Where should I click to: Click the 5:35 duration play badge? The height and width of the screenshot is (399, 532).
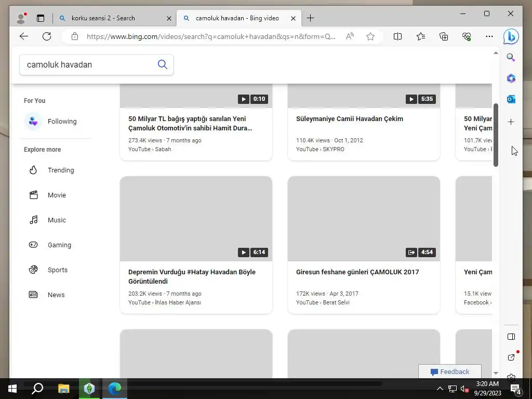pyautogui.click(x=421, y=99)
